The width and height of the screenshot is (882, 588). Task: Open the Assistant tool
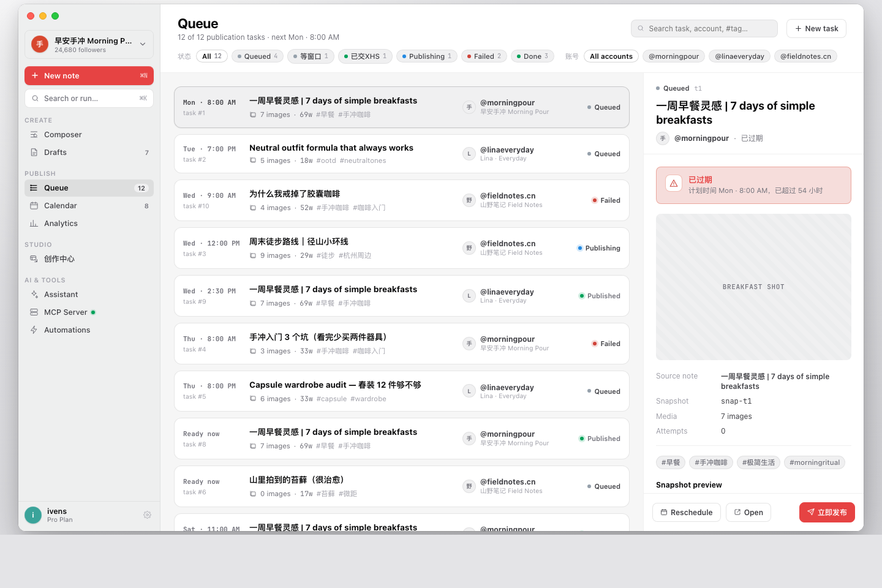pos(89,295)
